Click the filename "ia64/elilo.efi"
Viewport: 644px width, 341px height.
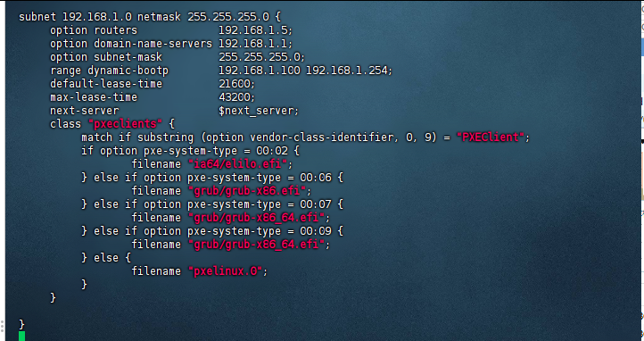(x=237, y=164)
